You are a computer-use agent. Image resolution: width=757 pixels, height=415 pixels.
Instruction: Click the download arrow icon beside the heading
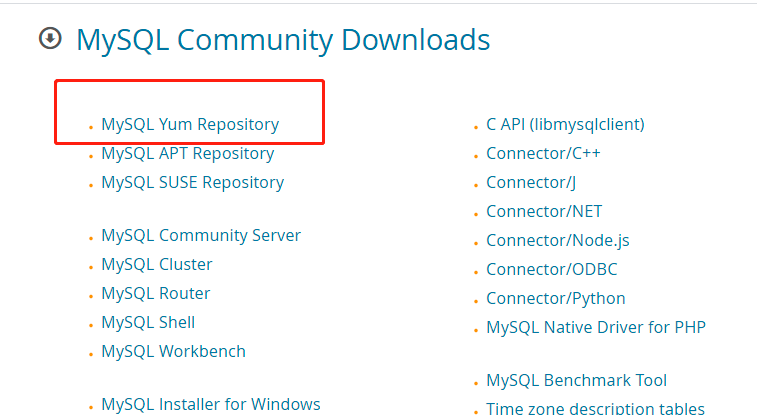pyautogui.click(x=50, y=38)
